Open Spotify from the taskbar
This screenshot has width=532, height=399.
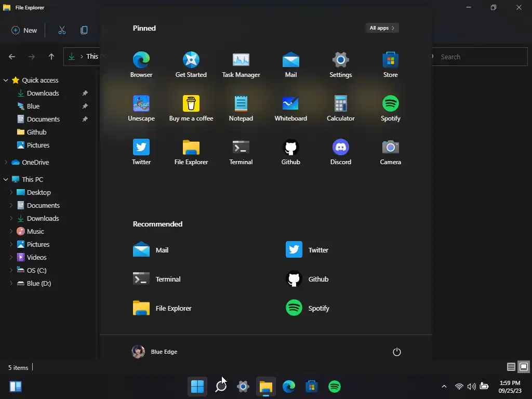pos(335,386)
